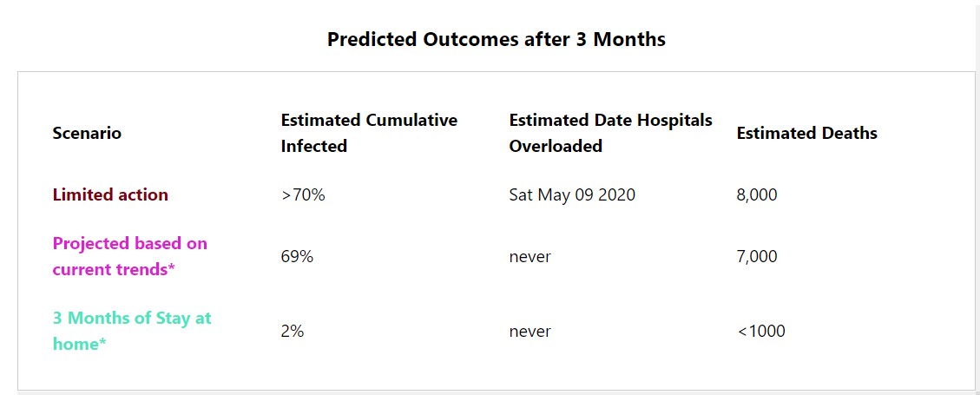Select the '<1000' deaths value
The height and width of the screenshot is (395, 980).
coord(761,331)
